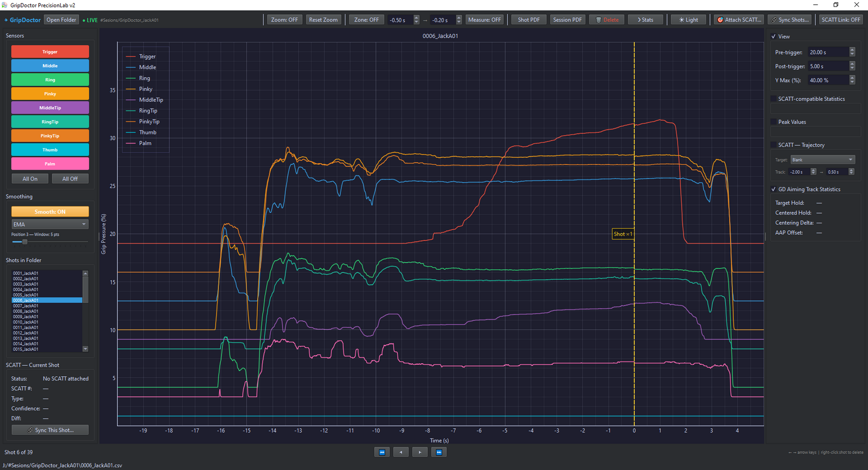
Task: Open the Target Blank dropdown
Action: click(822, 160)
